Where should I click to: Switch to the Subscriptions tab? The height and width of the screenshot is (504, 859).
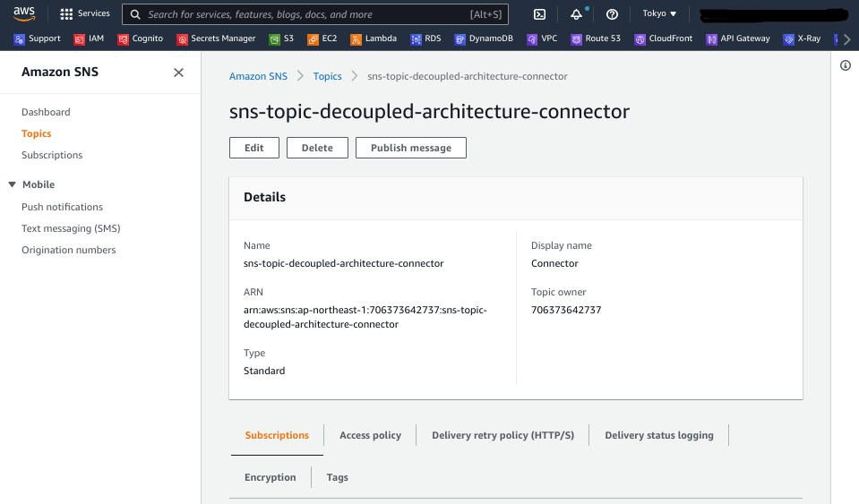point(277,435)
